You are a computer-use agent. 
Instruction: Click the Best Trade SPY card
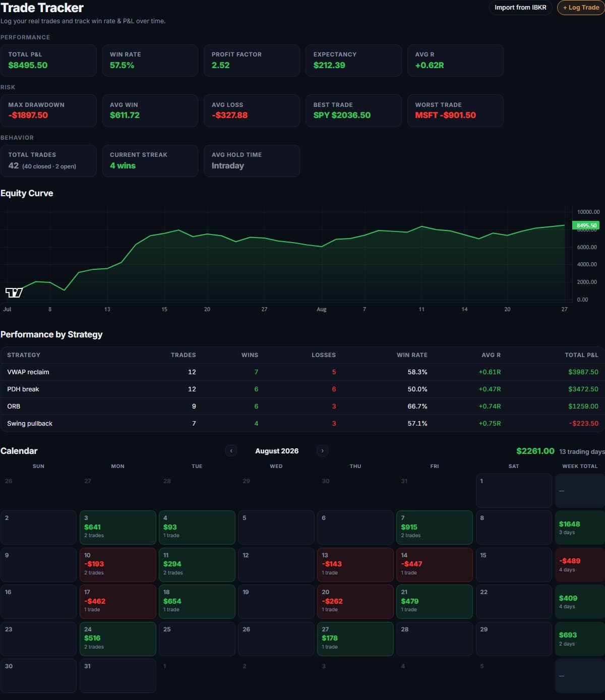(x=354, y=110)
